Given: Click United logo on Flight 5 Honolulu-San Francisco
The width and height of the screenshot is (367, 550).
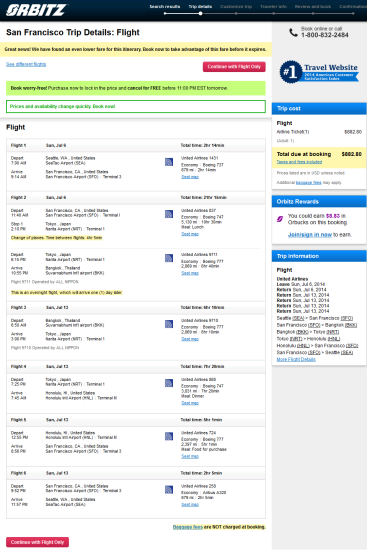Looking at the screenshot, I should [x=169, y=436].
